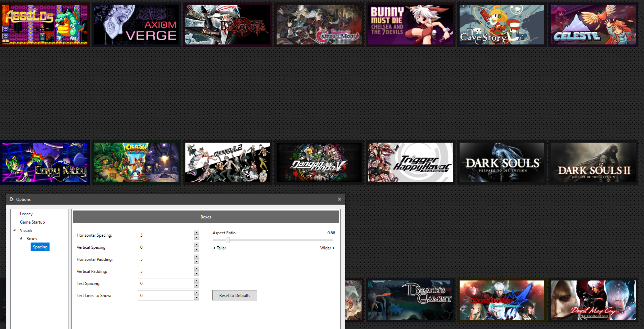The height and width of the screenshot is (329, 644).
Task: Select the Copy Kitty game box
Action: click(x=45, y=162)
